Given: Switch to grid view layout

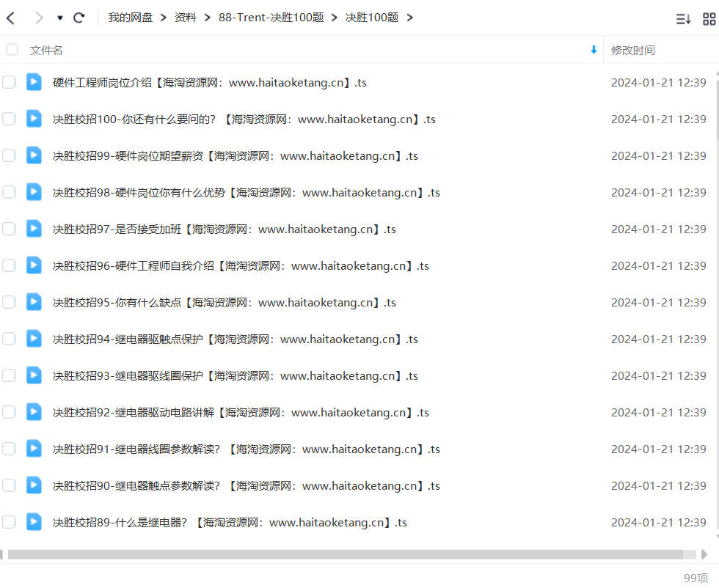Looking at the screenshot, I should click(709, 19).
